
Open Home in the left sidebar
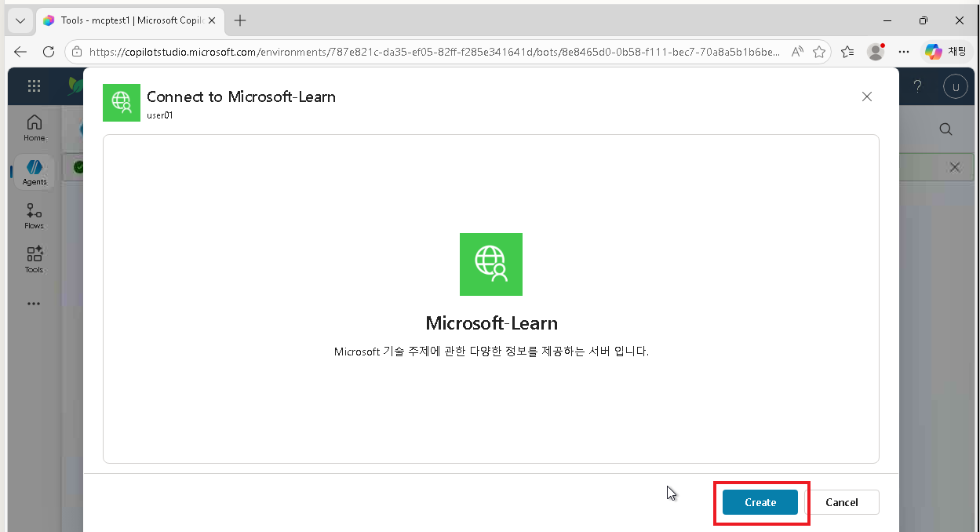[34, 128]
